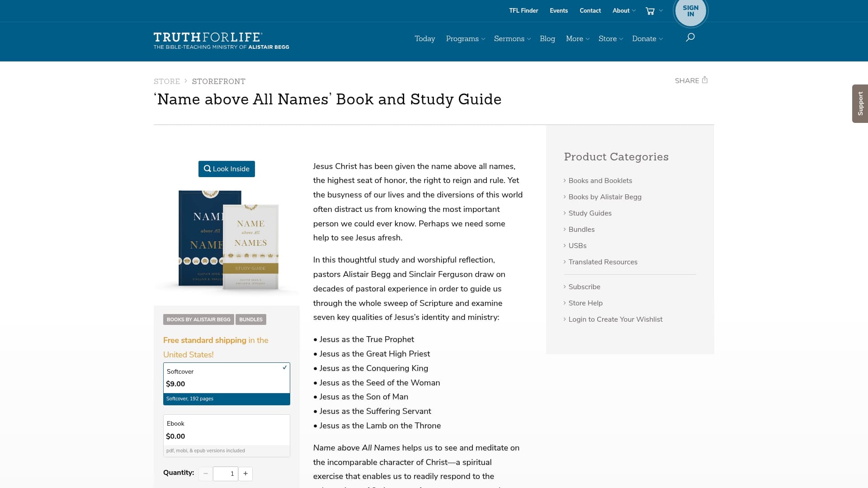Expand the About dropdown

pos(624,11)
